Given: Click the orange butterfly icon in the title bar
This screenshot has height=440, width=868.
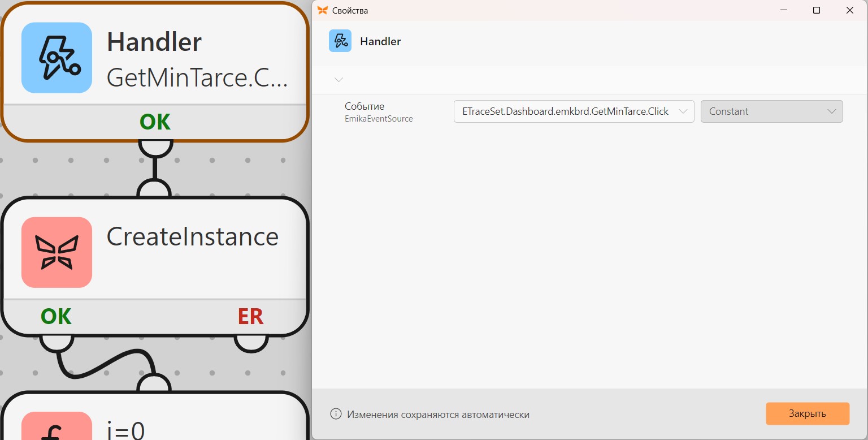Looking at the screenshot, I should point(323,10).
